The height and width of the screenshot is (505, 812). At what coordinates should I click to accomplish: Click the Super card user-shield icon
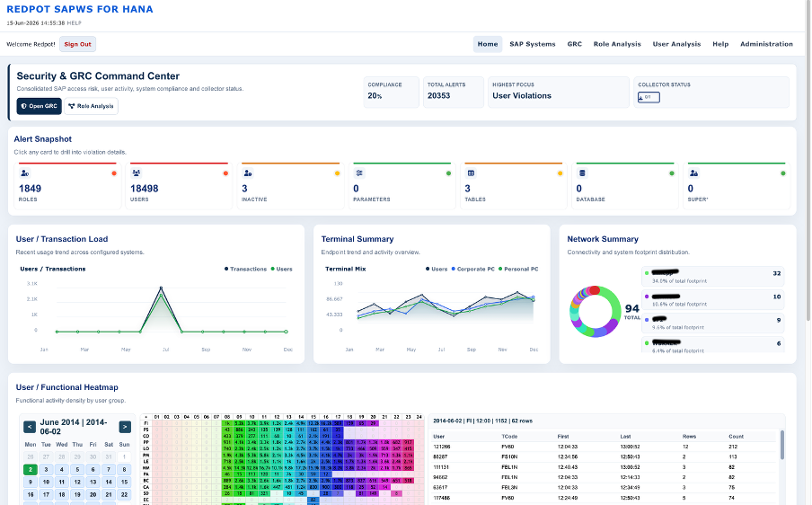click(694, 173)
